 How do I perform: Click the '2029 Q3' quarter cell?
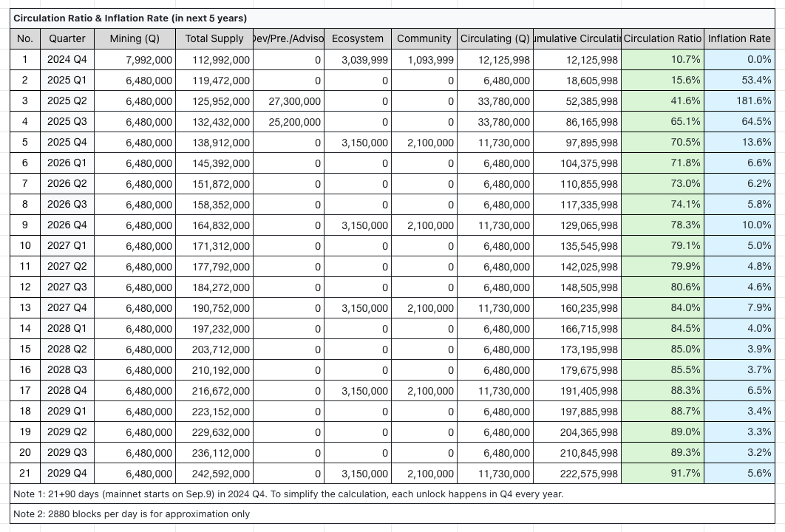(x=67, y=452)
